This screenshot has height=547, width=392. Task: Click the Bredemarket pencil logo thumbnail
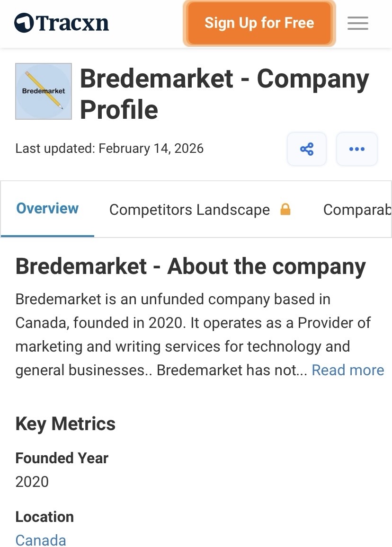point(44,91)
